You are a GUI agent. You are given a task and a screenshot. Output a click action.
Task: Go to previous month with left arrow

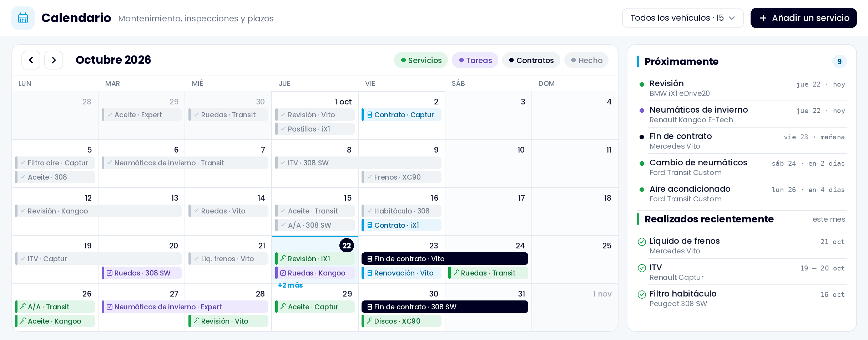pos(31,60)
